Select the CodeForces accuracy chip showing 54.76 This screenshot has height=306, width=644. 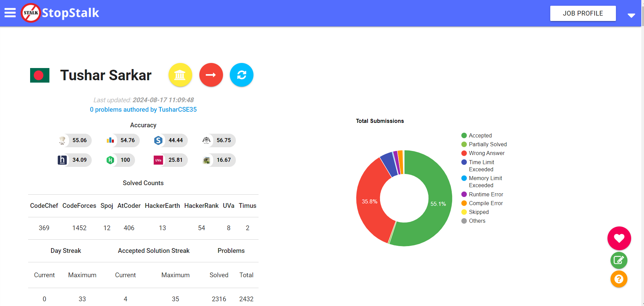tap(123, 140)
